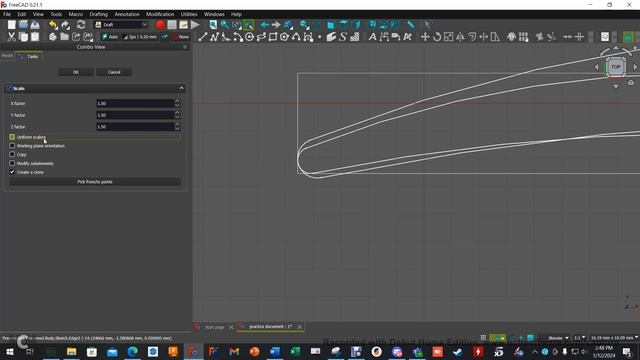Open the Drafting menu

point(98,14)
